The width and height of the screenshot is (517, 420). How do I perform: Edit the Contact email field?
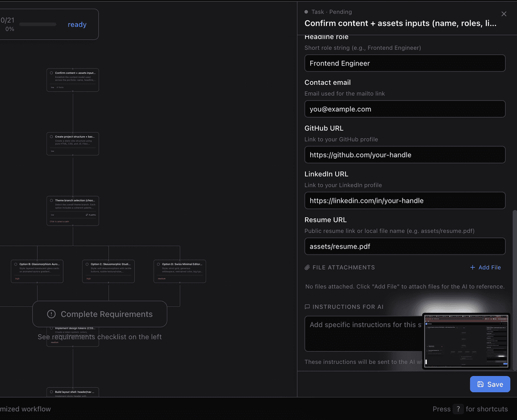point(405,109)
